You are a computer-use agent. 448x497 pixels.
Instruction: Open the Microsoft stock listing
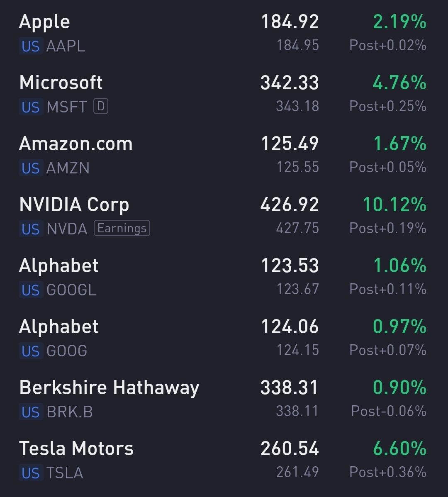(x=61, y=83)
